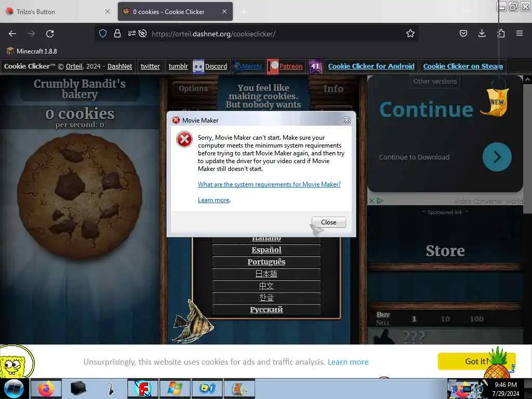Select 한글 language option

(x=267, y=298)
